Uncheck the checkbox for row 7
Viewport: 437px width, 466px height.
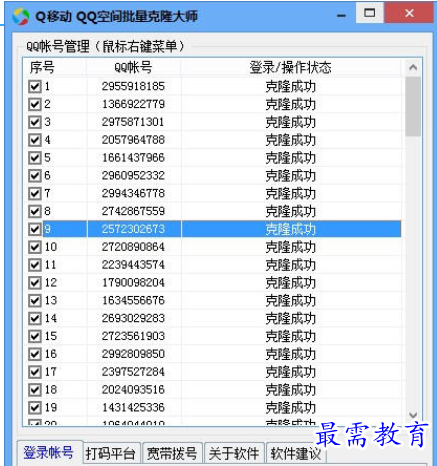click(x=35, y=193)
